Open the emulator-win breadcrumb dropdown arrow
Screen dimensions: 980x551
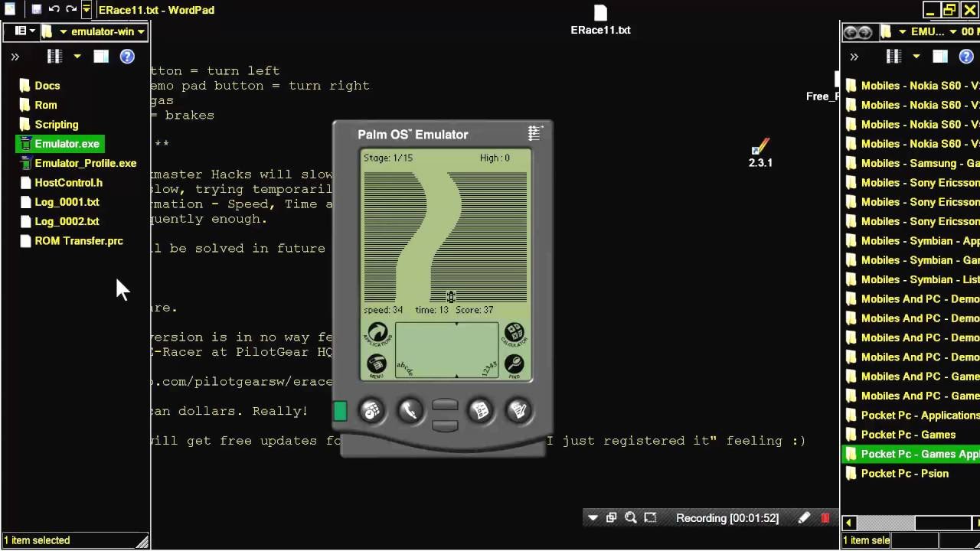click(142, 31)
